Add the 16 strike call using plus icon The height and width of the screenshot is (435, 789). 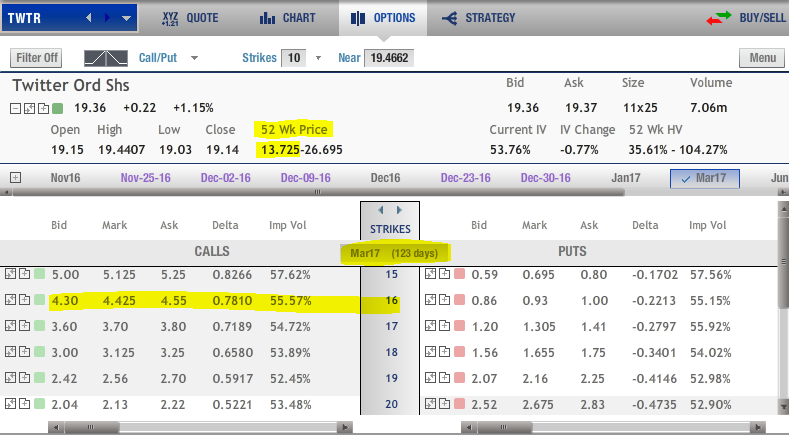click(x=24, y=300)
